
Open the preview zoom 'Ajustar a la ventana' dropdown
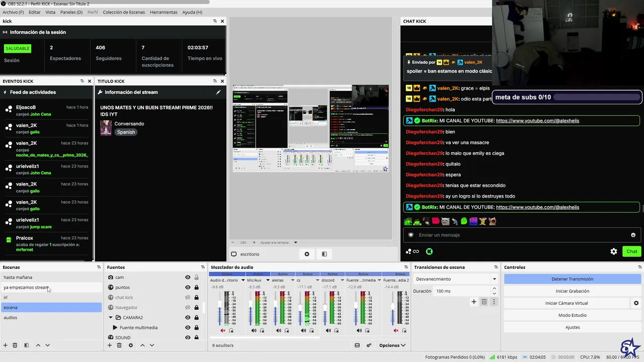tap(279, 242)
